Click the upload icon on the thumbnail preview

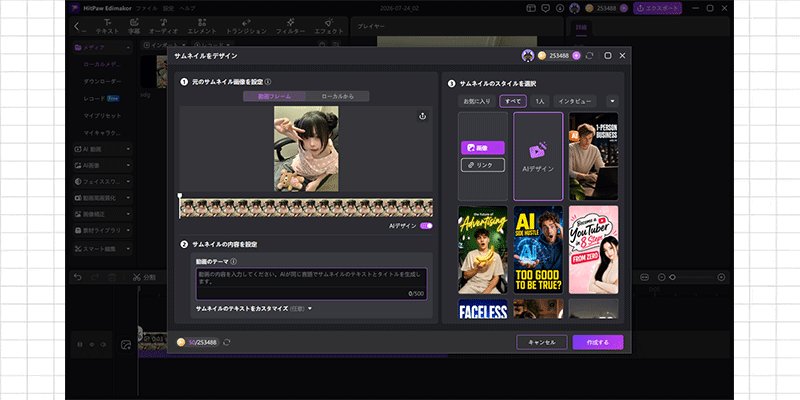[x=422, y=116]
